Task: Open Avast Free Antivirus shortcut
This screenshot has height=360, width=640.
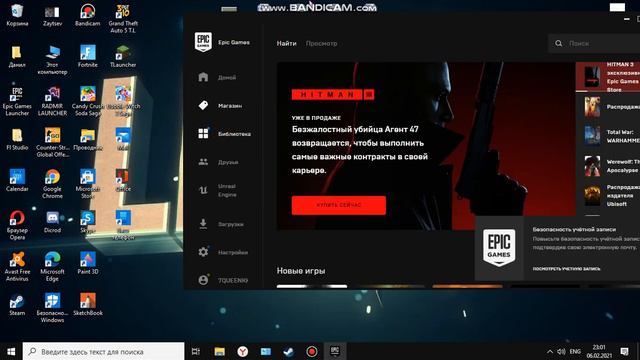Action: coord(17,267)
